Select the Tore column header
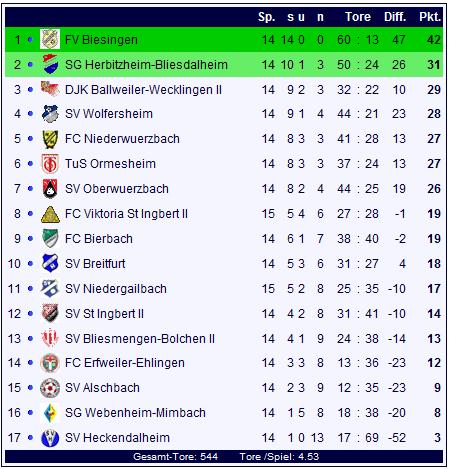450x469 pixels. pos(358,17)
